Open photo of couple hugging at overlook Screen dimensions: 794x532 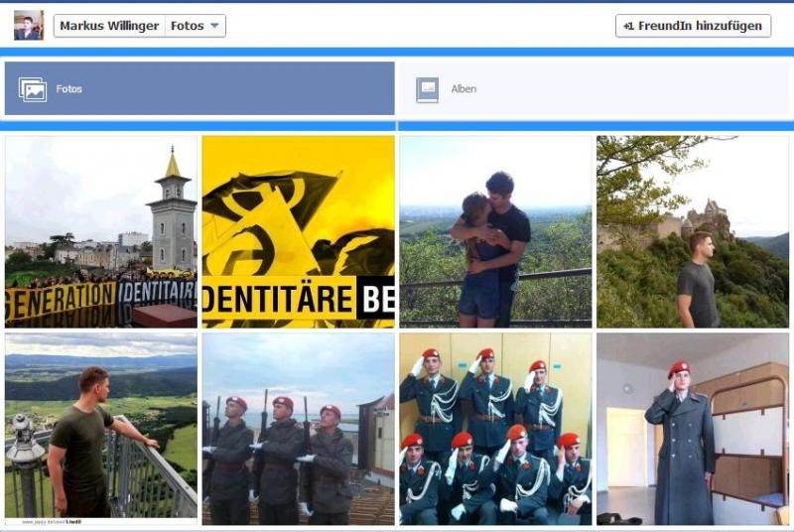click(x=495, y=231)
